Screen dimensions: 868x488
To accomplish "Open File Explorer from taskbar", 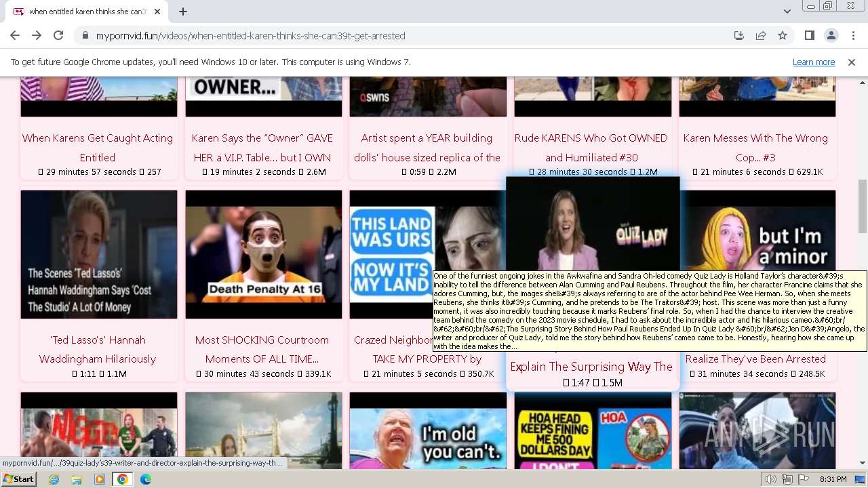I will [77, 479].
